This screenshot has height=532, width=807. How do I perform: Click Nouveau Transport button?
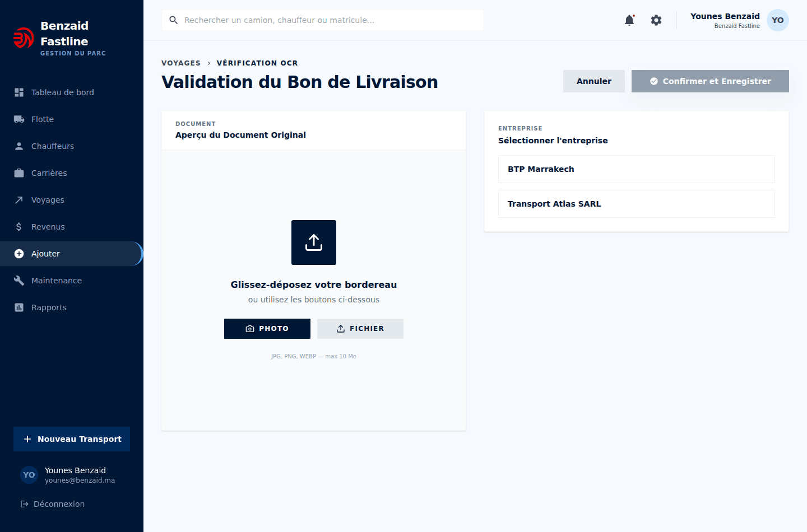click(x=72, y=439)
